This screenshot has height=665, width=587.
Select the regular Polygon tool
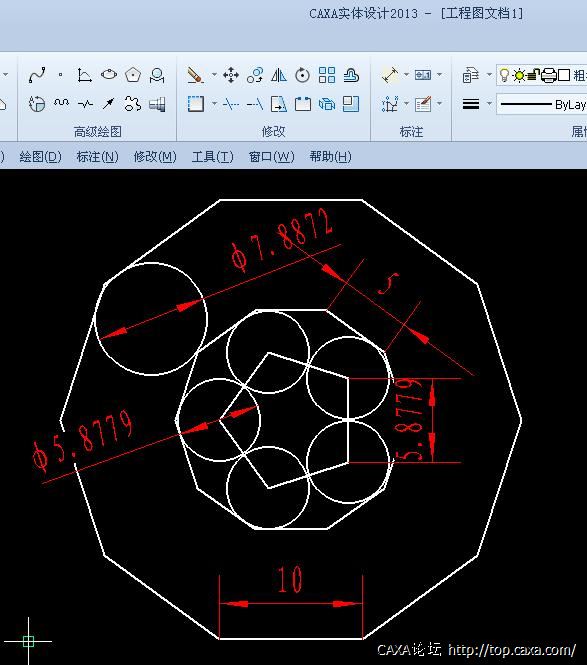(x=133, y=75)
